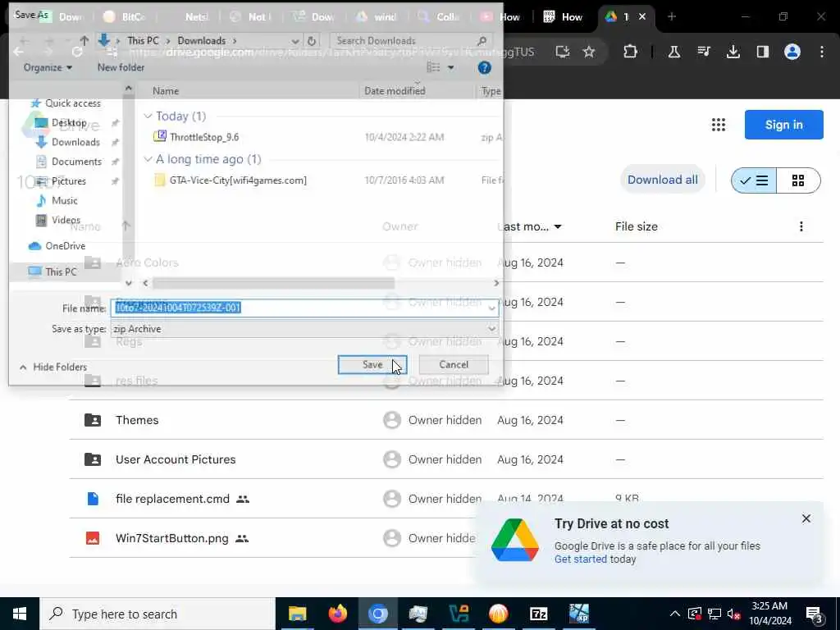The height and width of the screenshot is (630, 840).
Task: Open Chrome profile avatar icon
Action: [792, 52]
